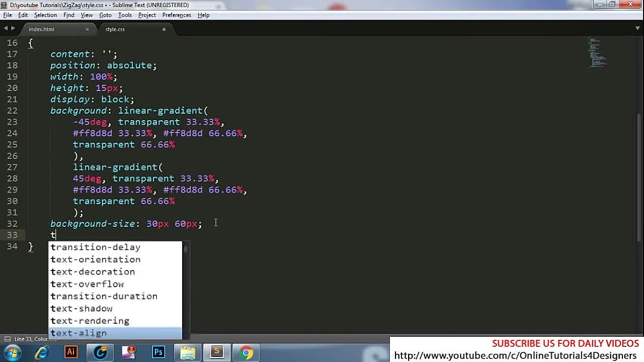Click the 'content' property on line 17
Viewport: 644px width, 362px height.
pyautogui.click(x=70, y=54)
